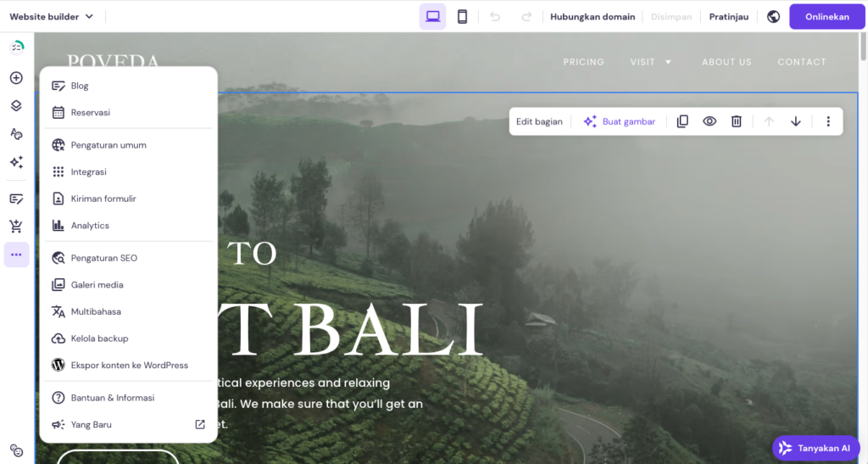Open the layers panel icon
Screen dimensions: 868x464
click(x=16, y=106)
